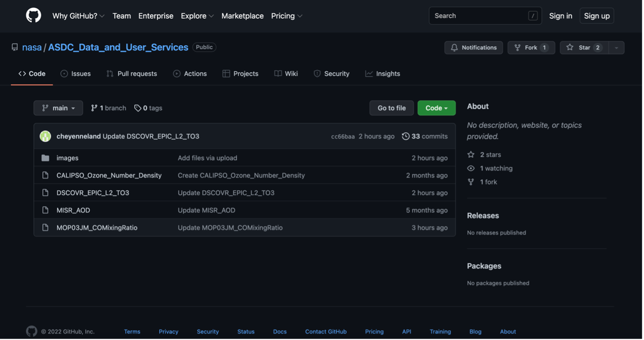The width and height of the screenshot is (644, 340).
Task: Open the MISR_AOD file
Action: tap(73, 210)
